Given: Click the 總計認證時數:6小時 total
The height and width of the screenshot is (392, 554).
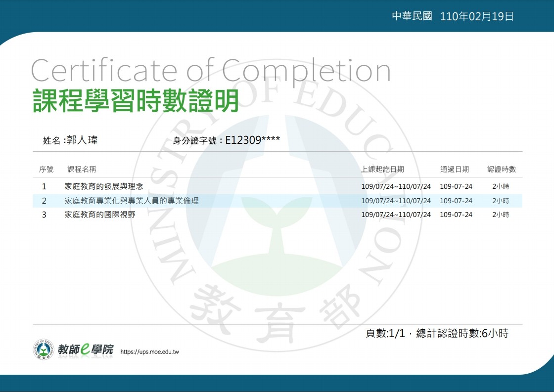Looking at the screenshot, I should click(462, 333).
